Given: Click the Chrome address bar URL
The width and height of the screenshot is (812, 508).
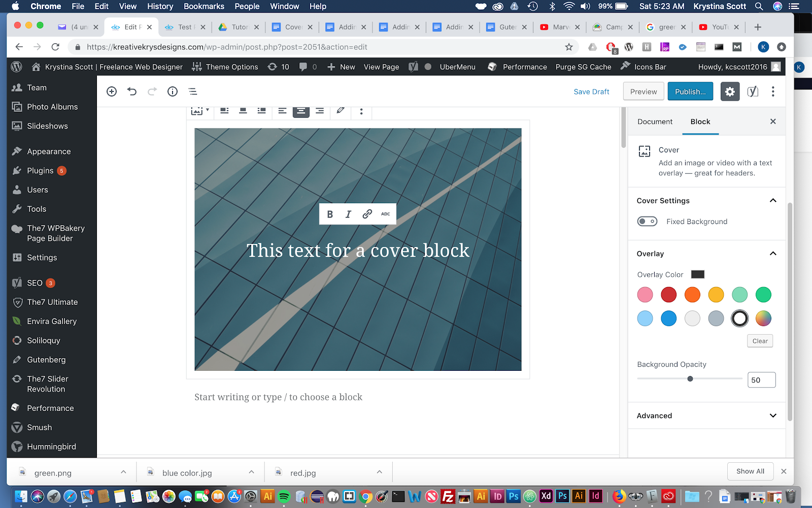Looking at the screenshot, I should click(227, 47).
